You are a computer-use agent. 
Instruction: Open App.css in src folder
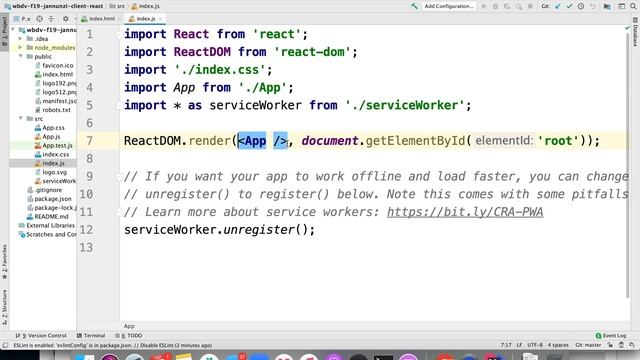point(50,128)
